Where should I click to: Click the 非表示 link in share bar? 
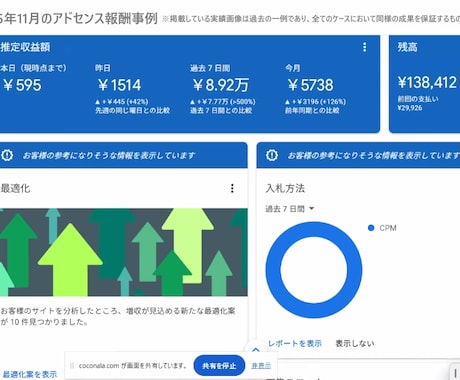[x=261, y=366]
